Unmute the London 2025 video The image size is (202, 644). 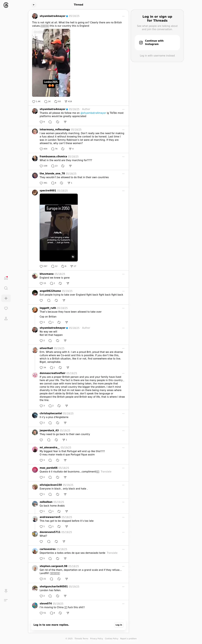tap(65, 92)
